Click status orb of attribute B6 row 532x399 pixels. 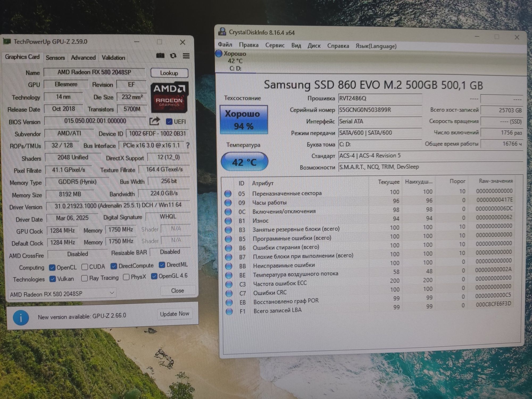point(228,248)
